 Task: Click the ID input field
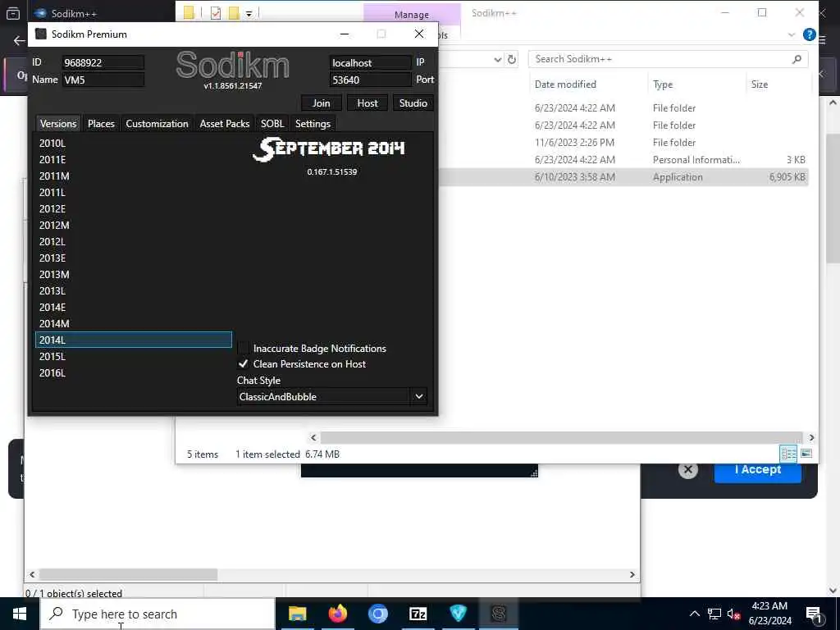103,62
